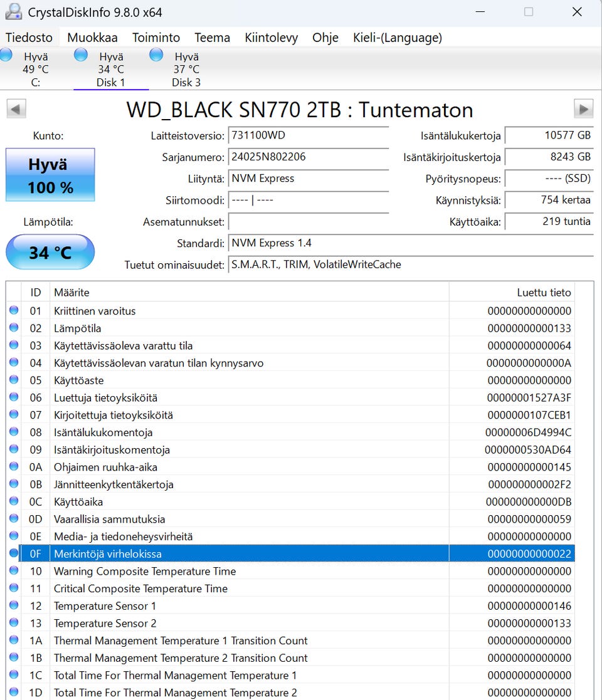Click status dot for Isäntälukukomentoja row
This screenshot has width=602, height=700.
(x=14, y=432)
